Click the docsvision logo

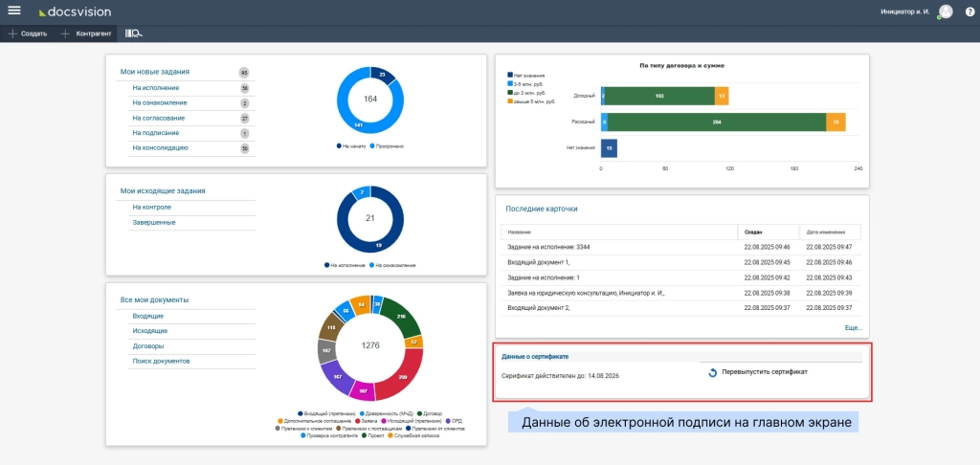click(76, 11)
